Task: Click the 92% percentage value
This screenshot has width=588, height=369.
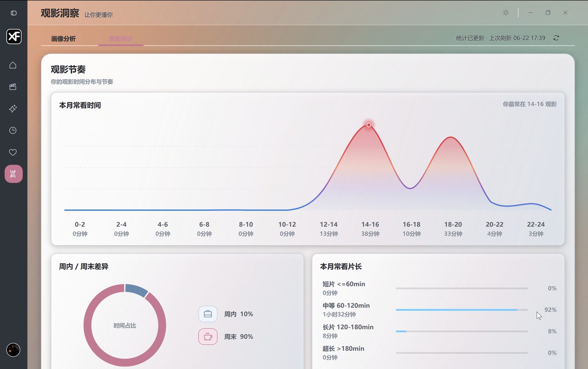Action: click(550, 310)
